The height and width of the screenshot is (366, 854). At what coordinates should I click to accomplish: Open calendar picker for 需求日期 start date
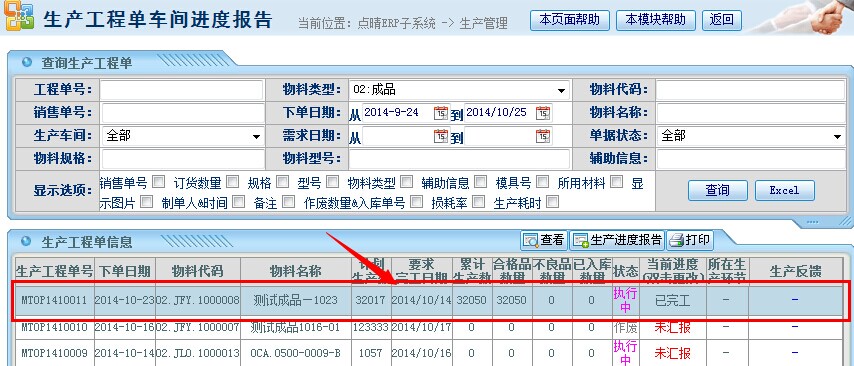[441, 136]
